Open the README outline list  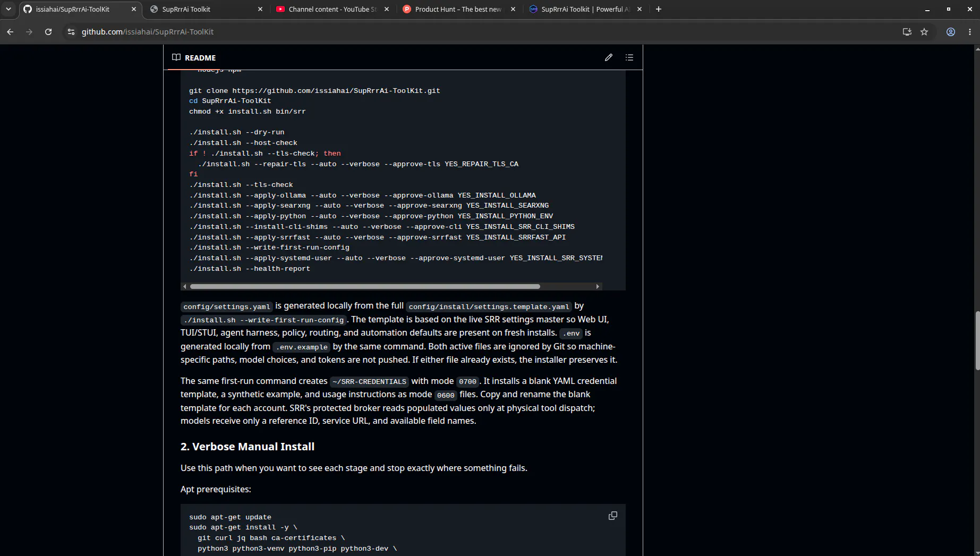pyautogui.click(x=629, y=57)
